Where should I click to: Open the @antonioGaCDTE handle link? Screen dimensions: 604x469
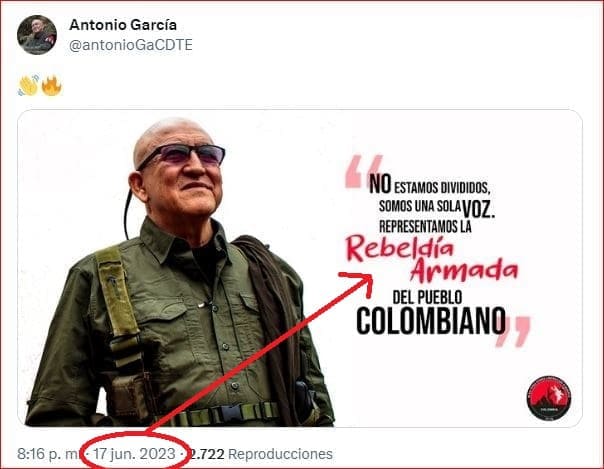(131, 45)
